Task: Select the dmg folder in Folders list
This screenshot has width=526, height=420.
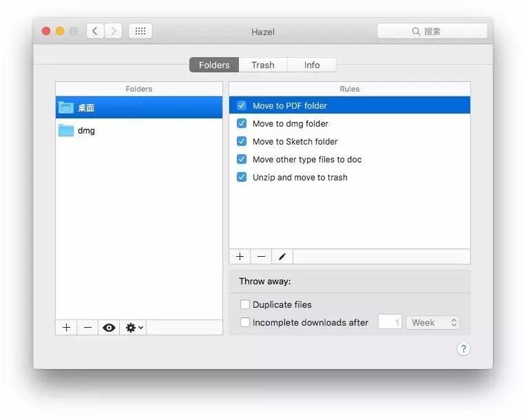Action: coord(139,131)
